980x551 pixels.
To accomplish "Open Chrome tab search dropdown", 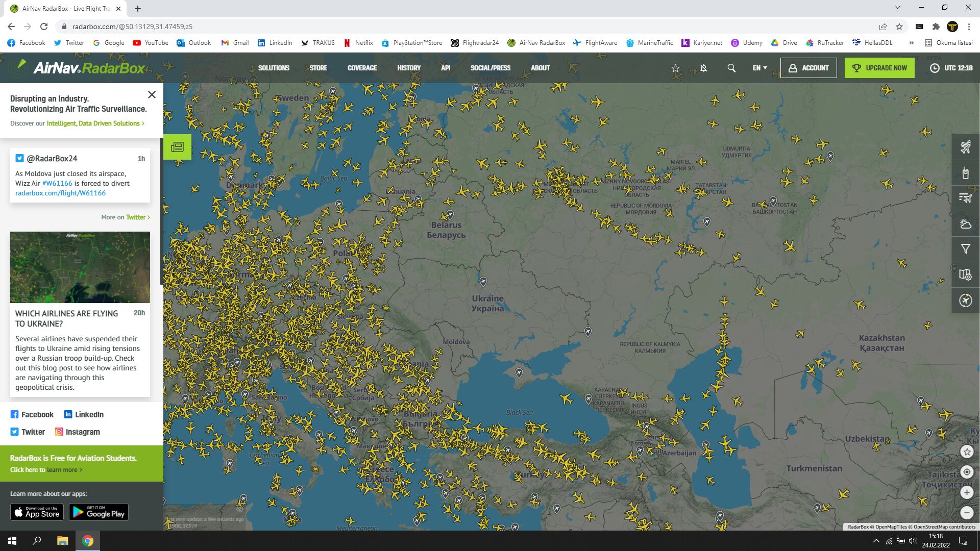I will [x=897, y=8].
